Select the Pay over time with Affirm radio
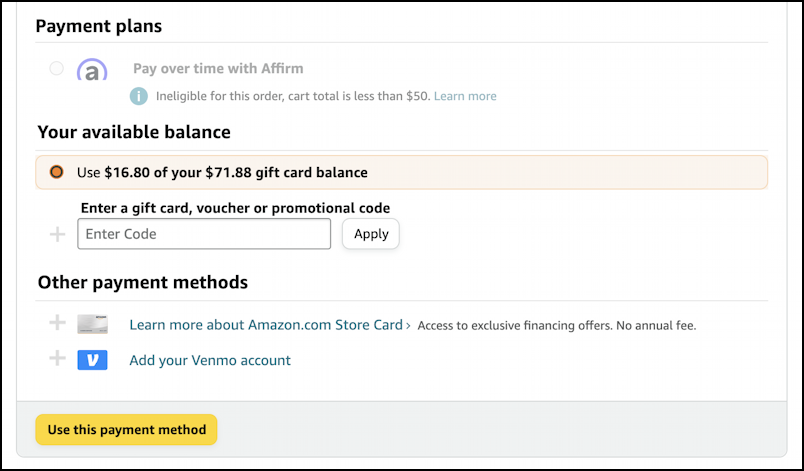This screenshot has height=471, width=804. 56,69
